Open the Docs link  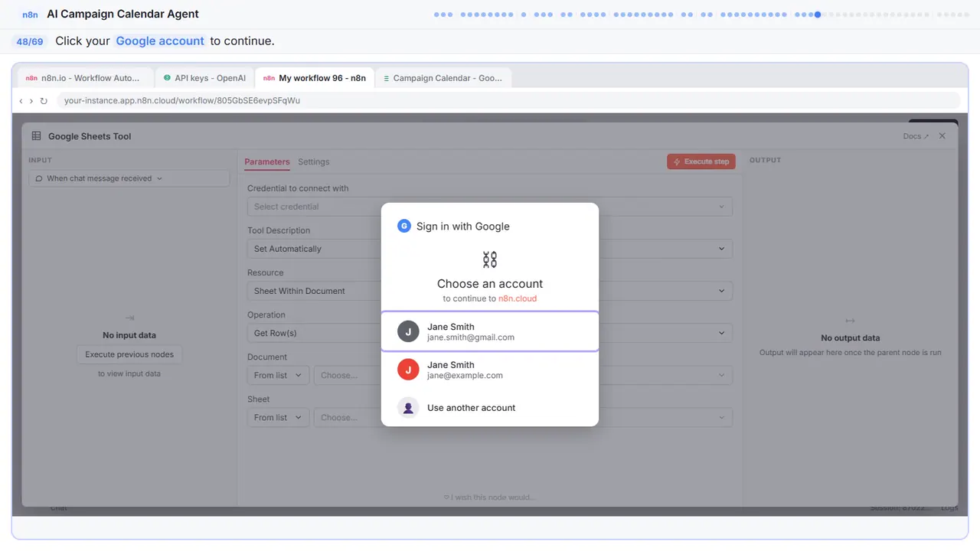pos(916,136)
